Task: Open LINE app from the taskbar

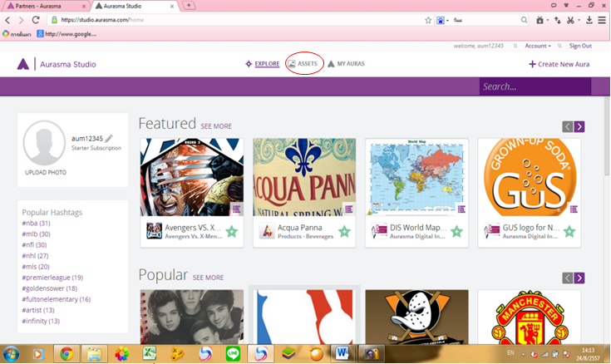Action: (233, 354)
